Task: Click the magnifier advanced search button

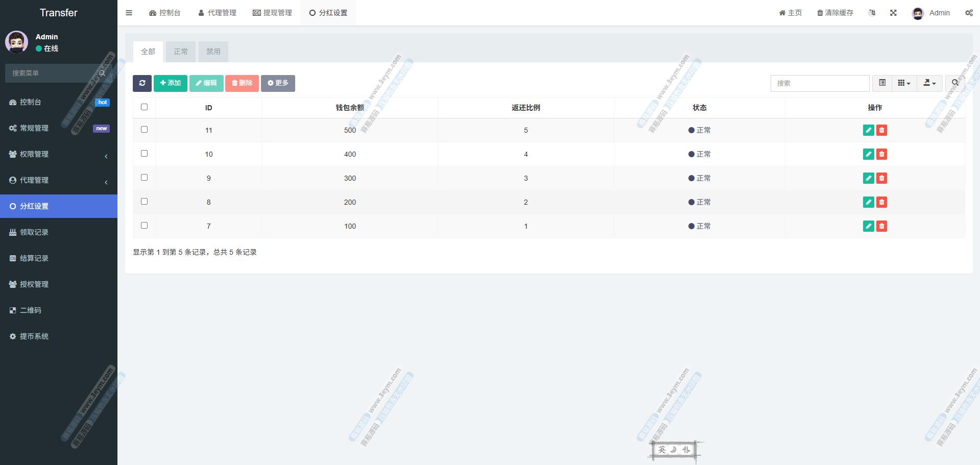Action: tap(954, 83)
